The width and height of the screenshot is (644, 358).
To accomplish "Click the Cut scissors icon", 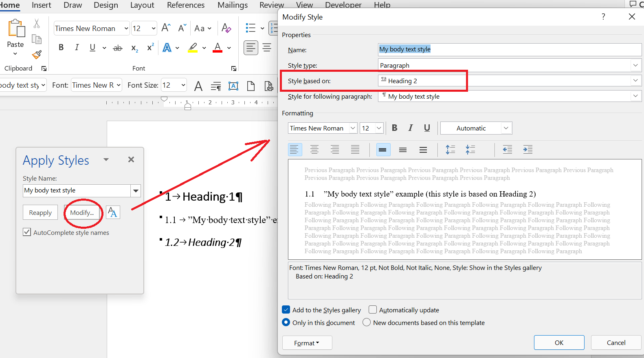I will tap(37, 24).
